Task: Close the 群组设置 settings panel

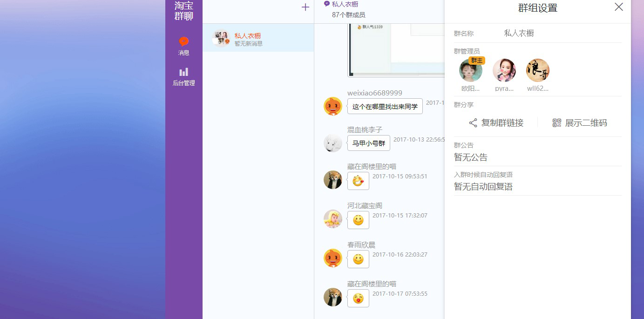Action: click(619, 7)
